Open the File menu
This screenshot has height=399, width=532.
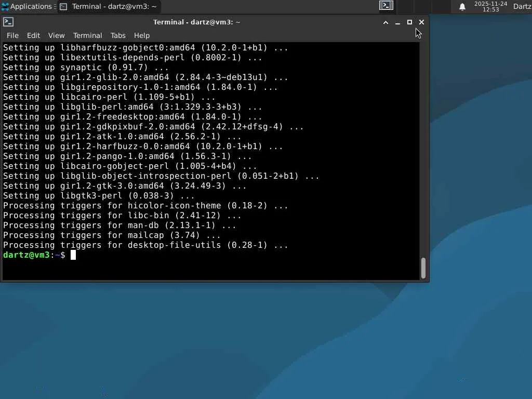[12, 35]
